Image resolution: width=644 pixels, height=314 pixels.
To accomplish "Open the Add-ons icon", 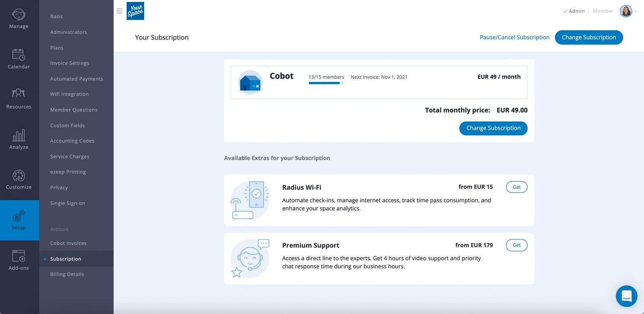I will tap(19, 256).
